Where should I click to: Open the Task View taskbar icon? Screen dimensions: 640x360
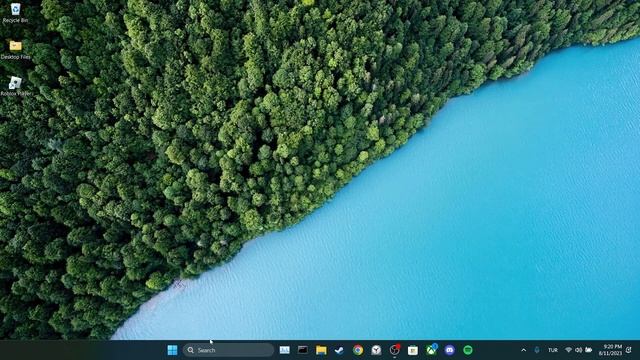[x=284, y=350]
